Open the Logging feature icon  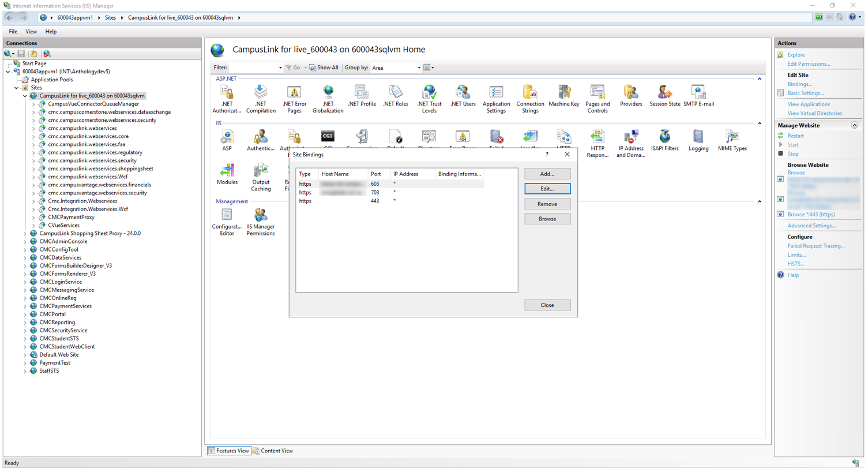coord(698,140)
